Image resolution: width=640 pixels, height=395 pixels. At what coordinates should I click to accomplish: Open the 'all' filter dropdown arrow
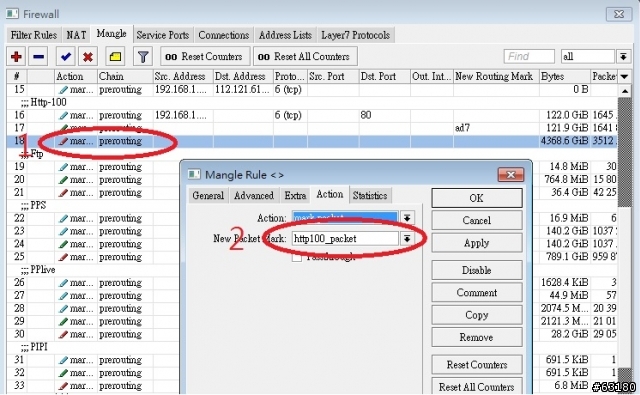(x=623, y=56)
